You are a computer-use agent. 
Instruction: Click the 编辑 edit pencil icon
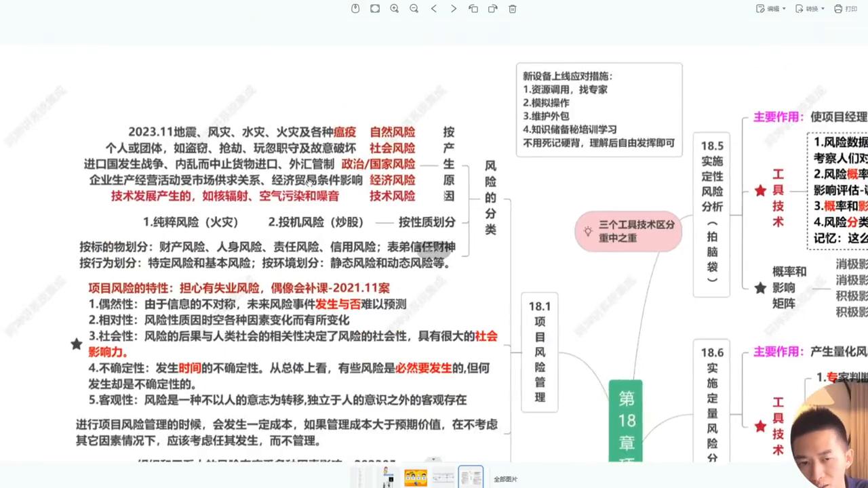(x=760, y=9)
